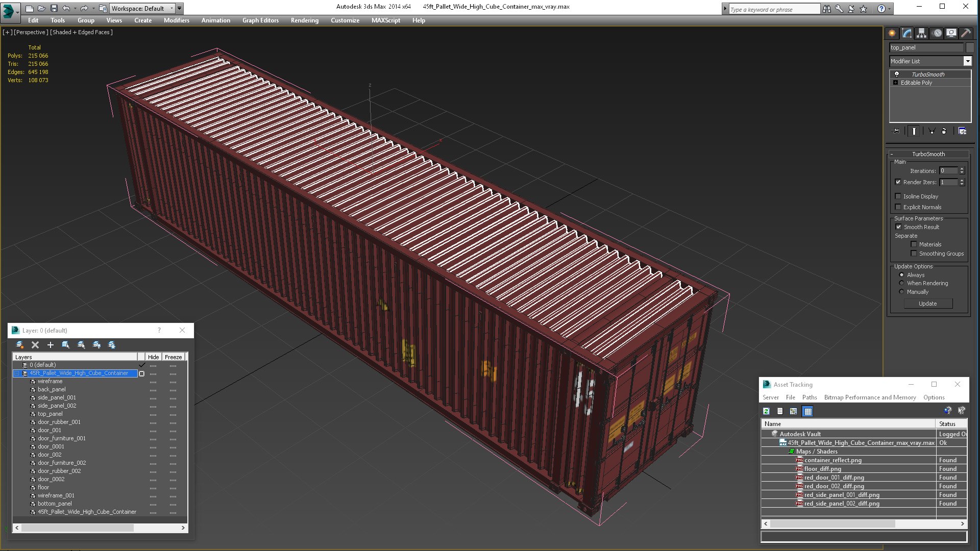Click the Perspective viewport label

31,32
